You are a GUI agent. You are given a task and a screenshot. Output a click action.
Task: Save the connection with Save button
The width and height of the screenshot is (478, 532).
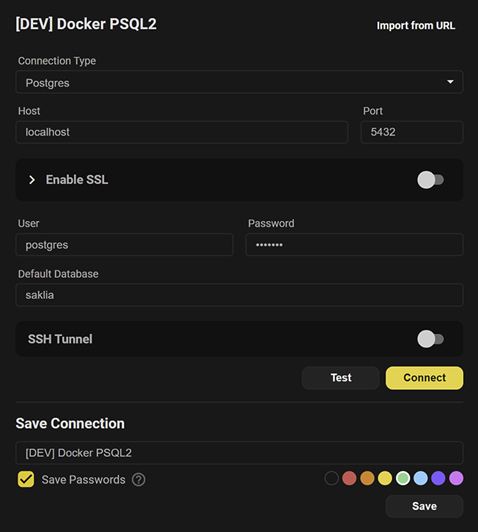point(424,506)
